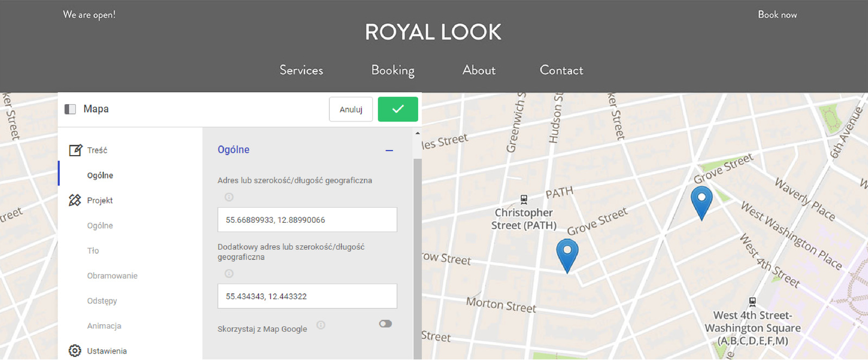868x360 pixels.
Task: Confirm changes with the green checkmark button
Action: [x=398, y=109]
